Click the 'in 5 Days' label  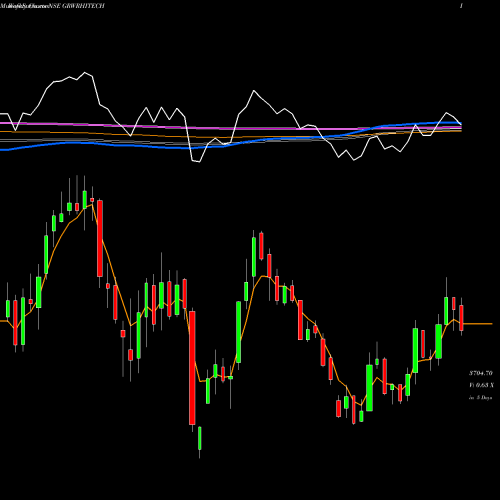480,398
